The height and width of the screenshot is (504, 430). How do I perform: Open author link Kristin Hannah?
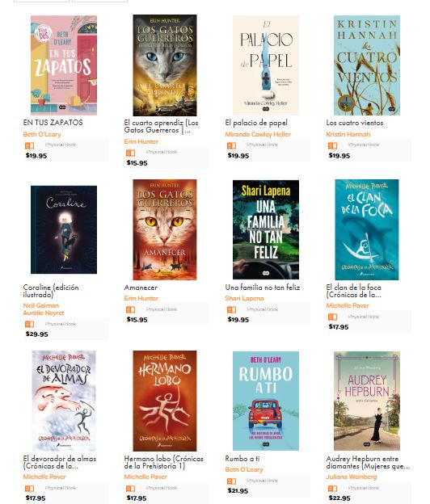pos(348,134)
